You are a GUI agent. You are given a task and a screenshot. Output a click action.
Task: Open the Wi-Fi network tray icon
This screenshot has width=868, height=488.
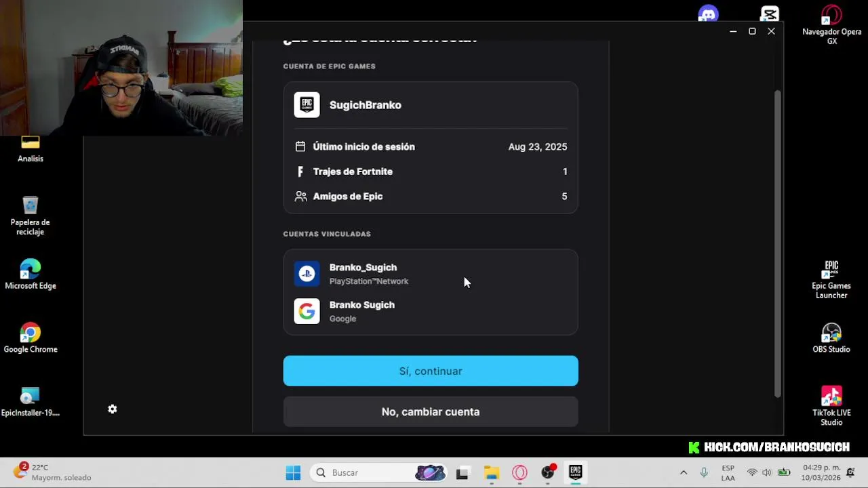click(x=752, y=472)
